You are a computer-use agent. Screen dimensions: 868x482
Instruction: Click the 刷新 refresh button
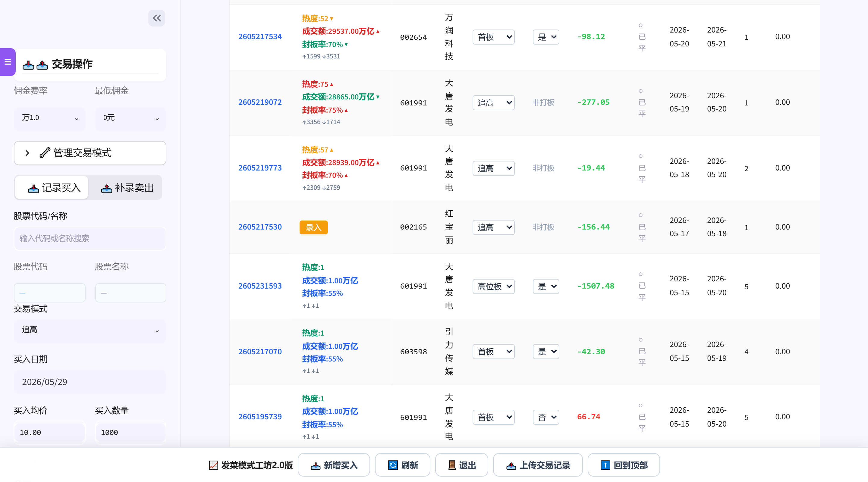(x=402, y=465)
